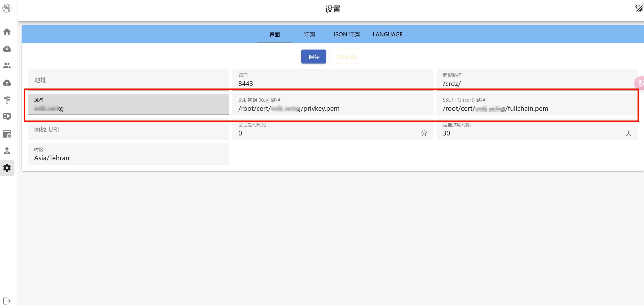Viewport: 644px width, 305px height.
Task: Switch to the 订阅 tab
Action: [309, 34]
